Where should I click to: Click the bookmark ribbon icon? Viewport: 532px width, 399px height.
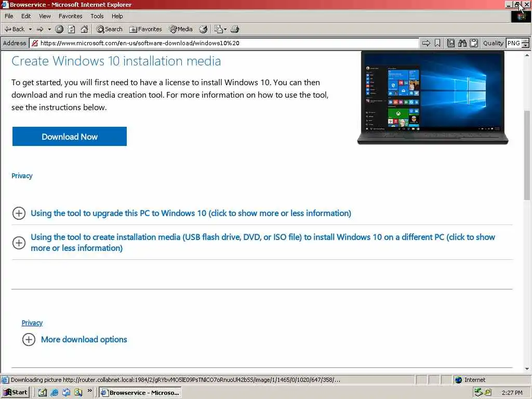coord(437,43)
